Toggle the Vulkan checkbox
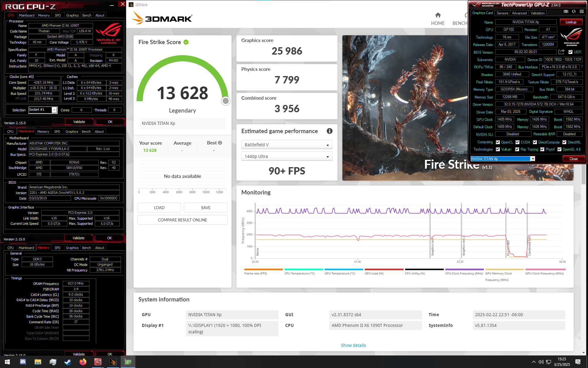The image size is (588, 368). click(498, 149)
